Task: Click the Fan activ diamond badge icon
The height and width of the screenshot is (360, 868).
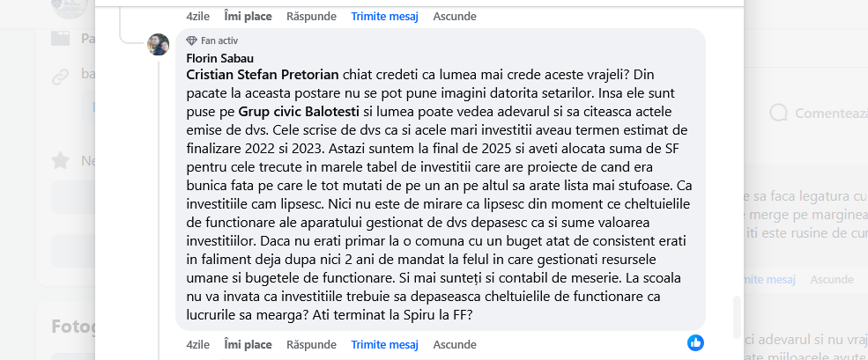Action: tap(192, 40)
